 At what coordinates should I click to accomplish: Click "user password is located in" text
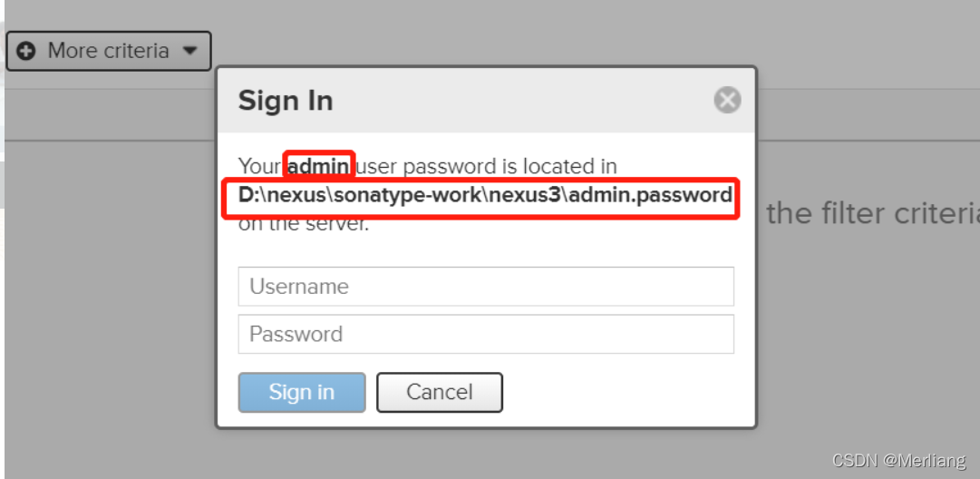click(487, 167)
